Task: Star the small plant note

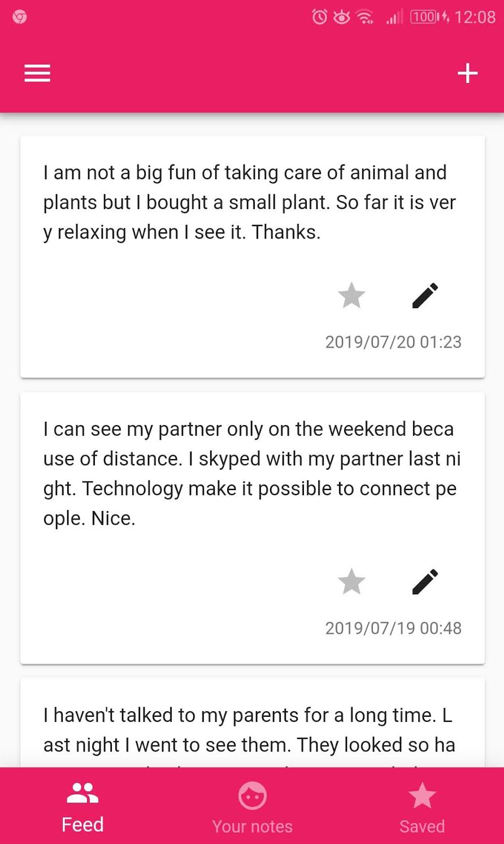Action: 351,296
